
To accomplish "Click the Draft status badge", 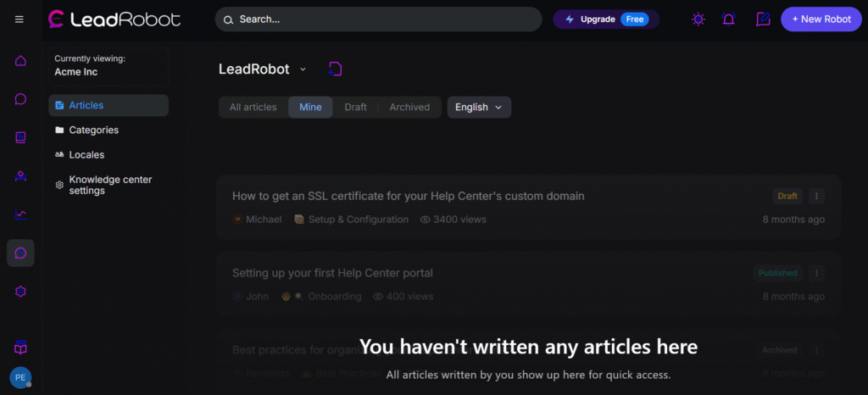I will pyautogui.click(x=787, y=196).
